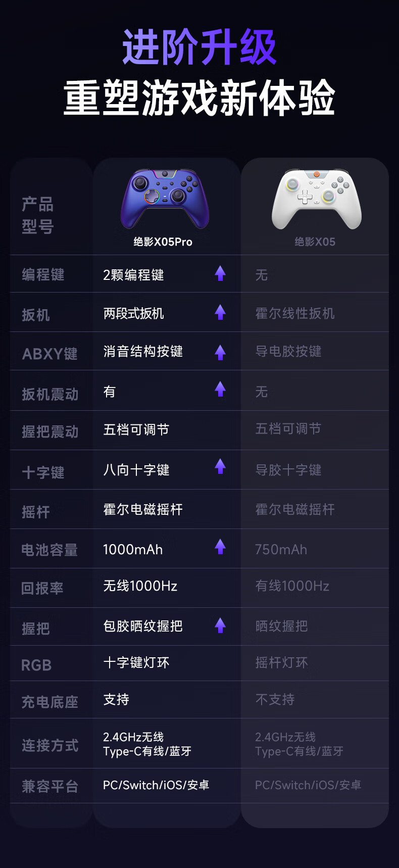The width and height of the screenshot is (399, 868).
Task: Click the 霍尔线性扳机 text in the X05 column
Action: click(x=295, y=313)
